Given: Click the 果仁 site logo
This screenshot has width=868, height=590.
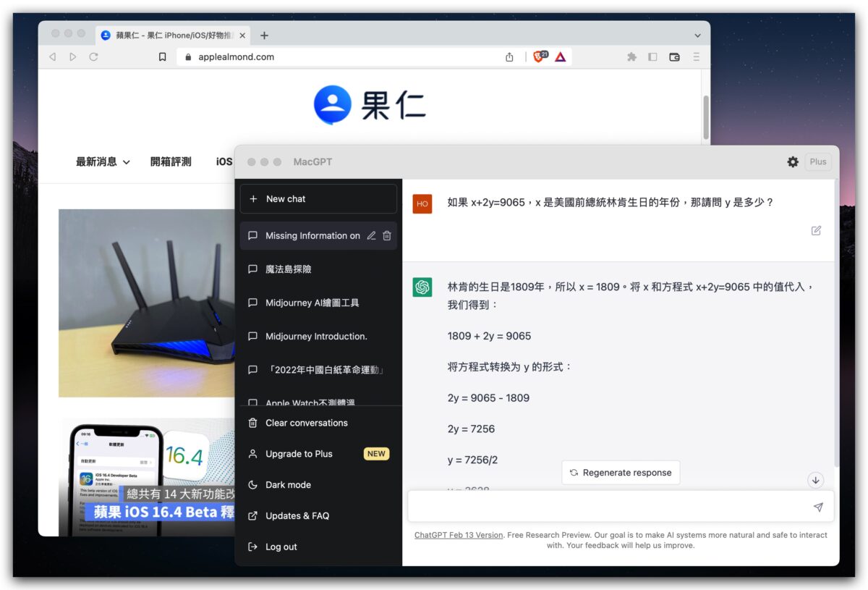Looking at the screenshot, I should (x=369, y=105).
